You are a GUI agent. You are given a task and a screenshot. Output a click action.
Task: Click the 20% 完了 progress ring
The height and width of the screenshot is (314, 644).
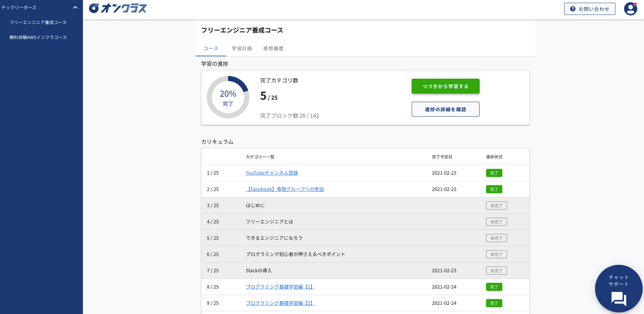click(x=228, y=97)
